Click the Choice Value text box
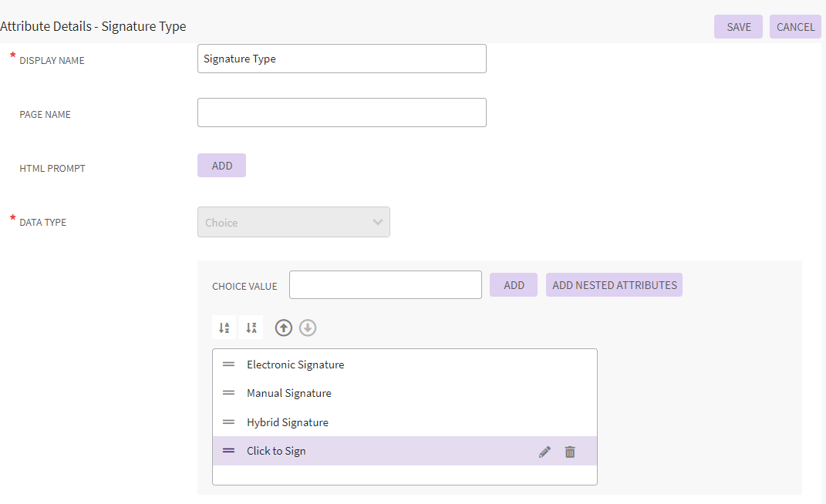This screenshot has width=826, height=504. point(385,285)
